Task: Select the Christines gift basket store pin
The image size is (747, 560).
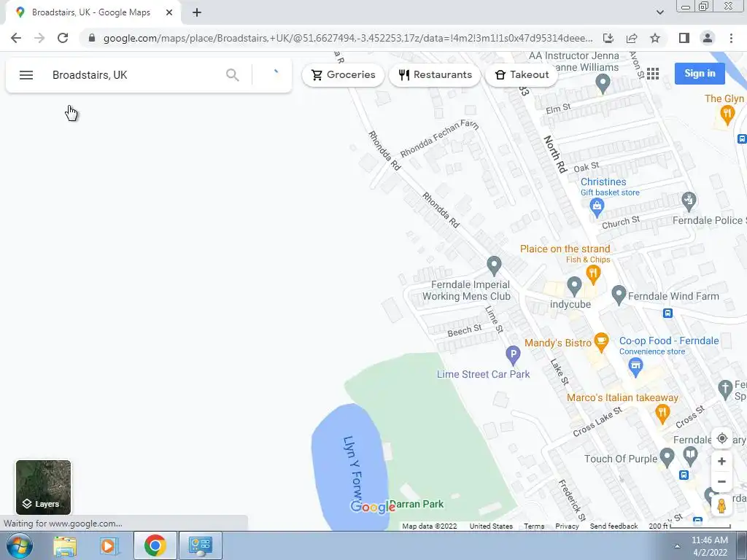Action: click(597, 208)
